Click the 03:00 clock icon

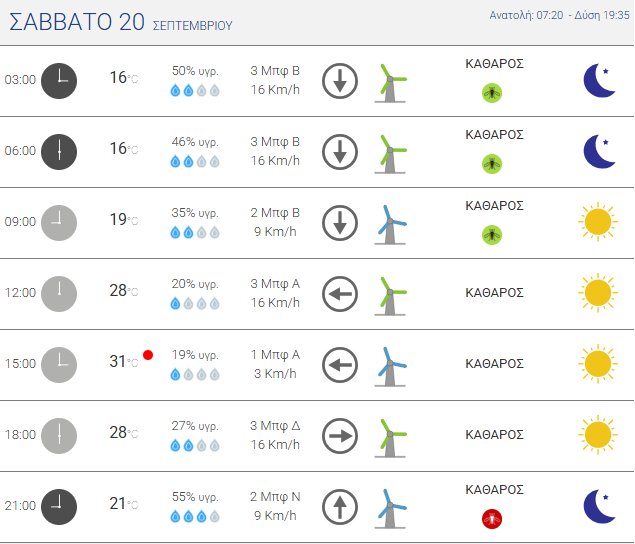pos(59,80)
